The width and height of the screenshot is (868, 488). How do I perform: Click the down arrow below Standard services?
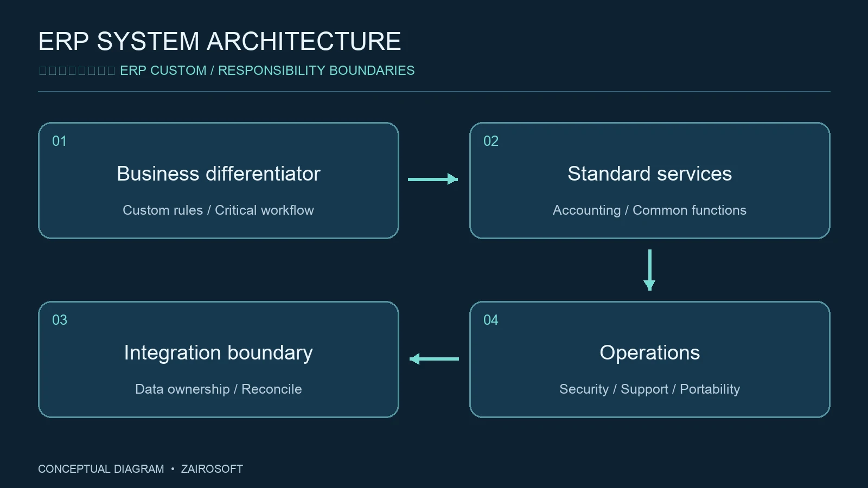pos(649,270)
